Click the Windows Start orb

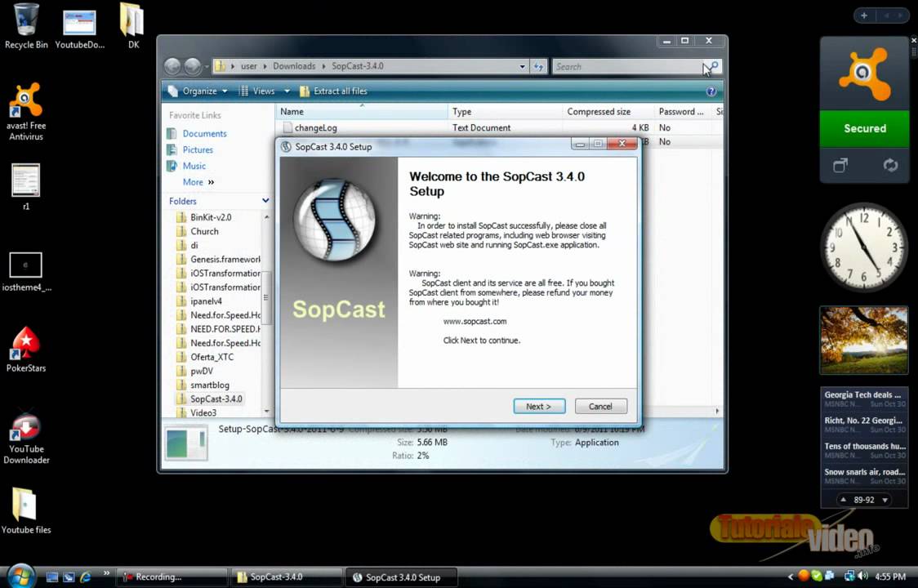pyautogui.click(x=21, y=577)
